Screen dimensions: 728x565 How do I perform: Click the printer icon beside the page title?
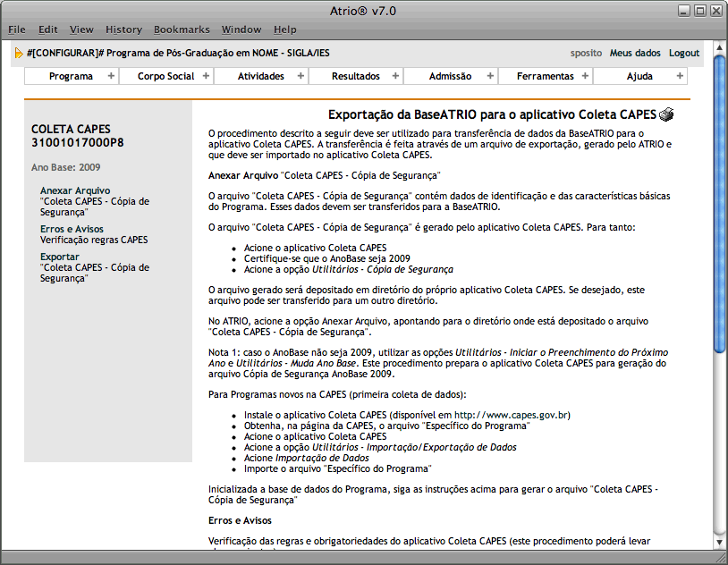666,114
